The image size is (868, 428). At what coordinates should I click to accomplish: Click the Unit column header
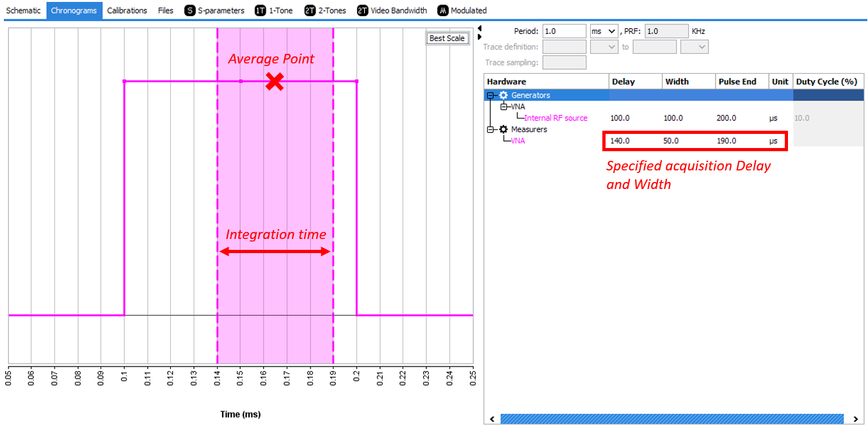pyautogui.click(x=780, y=81)
